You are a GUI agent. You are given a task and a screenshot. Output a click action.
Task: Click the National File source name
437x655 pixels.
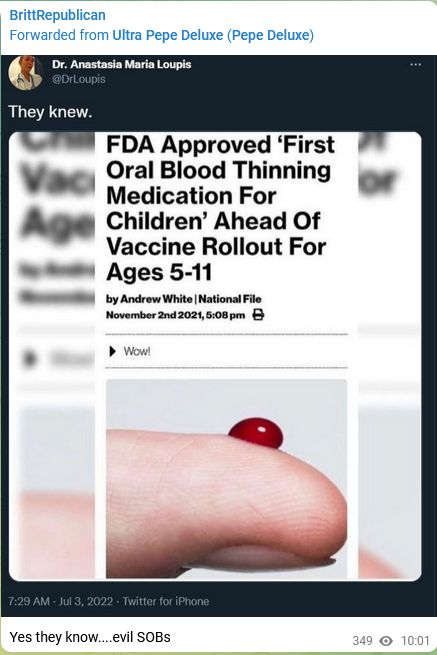point(230,299)
